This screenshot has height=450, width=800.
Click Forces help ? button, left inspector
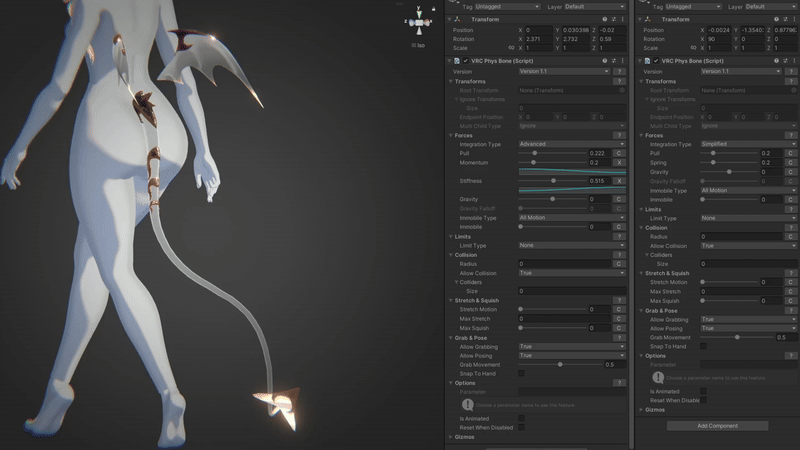pyautogui.click(x=619, y=135)
